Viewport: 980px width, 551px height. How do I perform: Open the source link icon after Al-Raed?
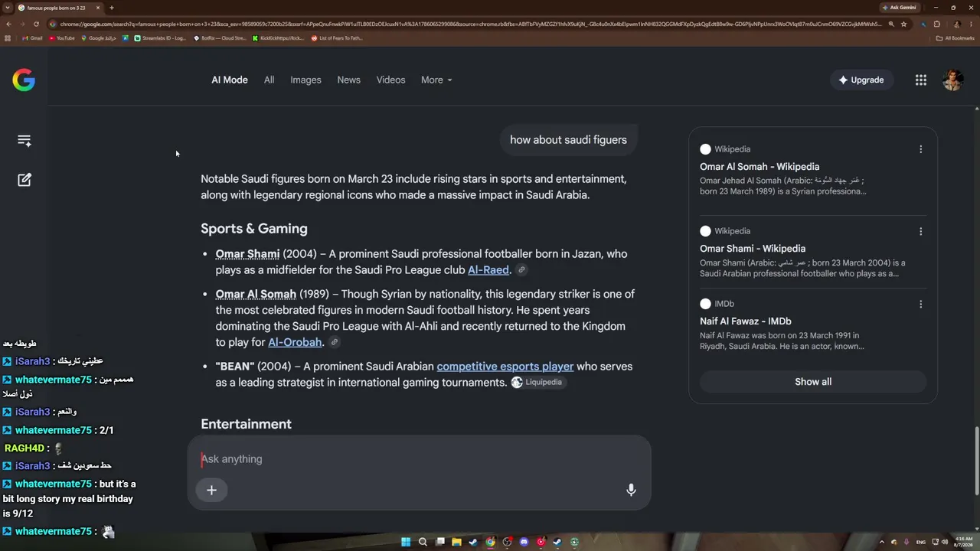[521, 270]
